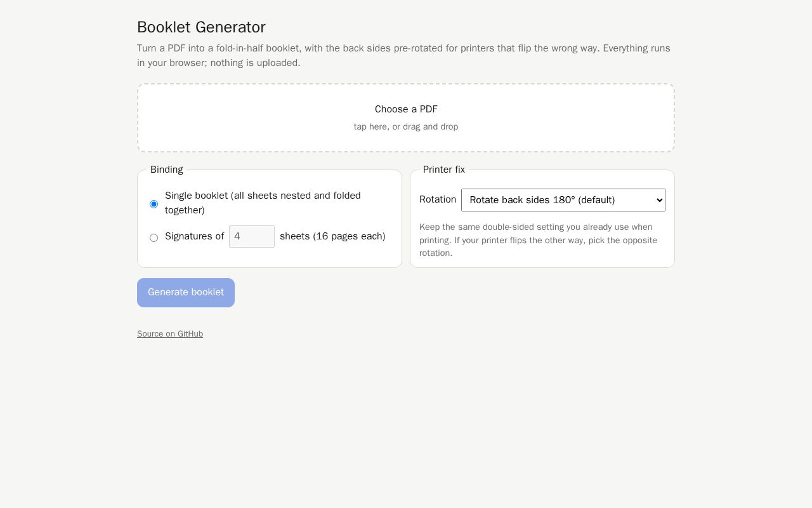Click the 'Keep the same double-sided setting' hint
Image resolution: width=812 pixels, height=508 pixels.
click(x=538, y=240)
